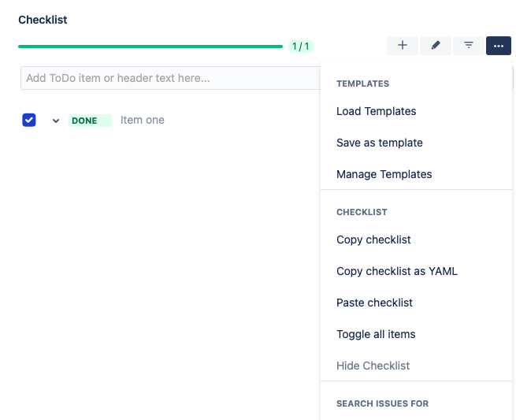Open the DONE status dropdown
The height and width of the screenshot is (420, 516).
(89, 121)
